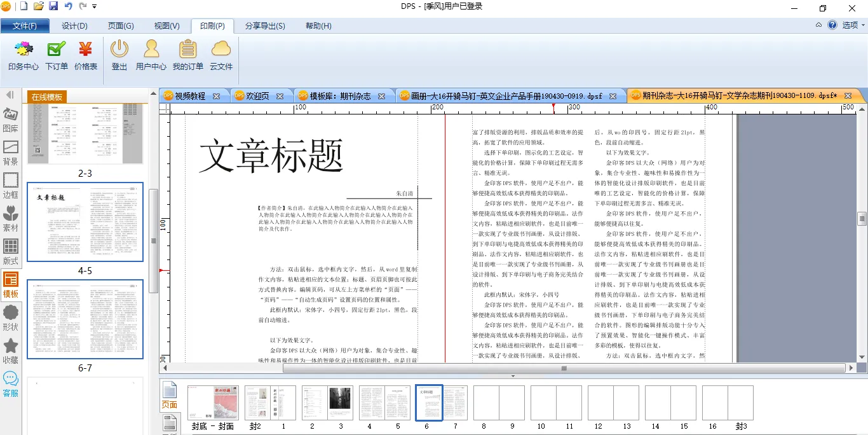
Task: Select the page 8-9 spread thumbnail
Action: pyautogui.click(x=498, y=403)
